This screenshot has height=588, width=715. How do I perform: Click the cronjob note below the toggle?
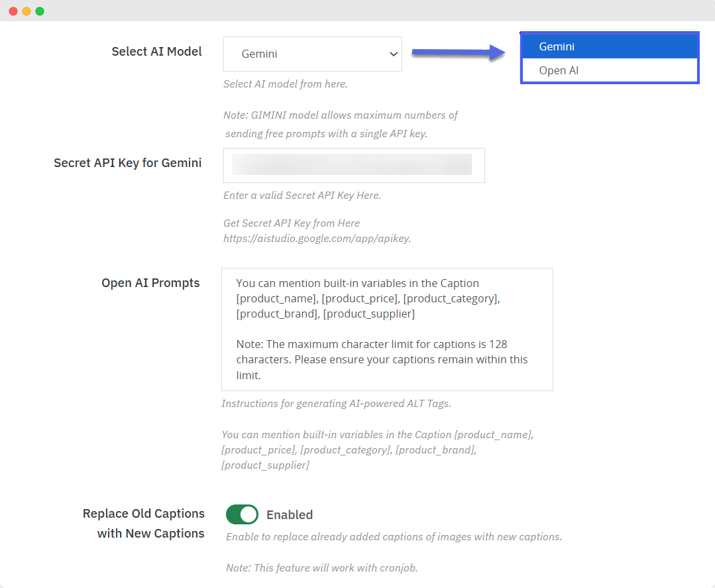tap(322, 568)
